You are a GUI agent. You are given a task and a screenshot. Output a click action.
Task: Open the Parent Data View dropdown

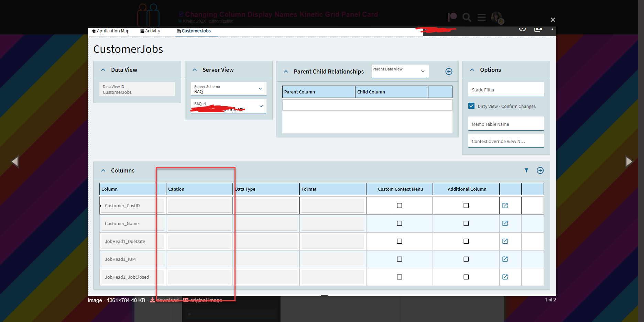[x=400, y=71]
